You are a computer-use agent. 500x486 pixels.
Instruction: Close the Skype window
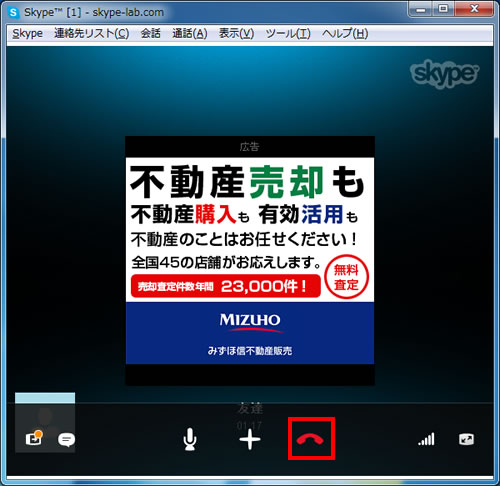[474, 9]
